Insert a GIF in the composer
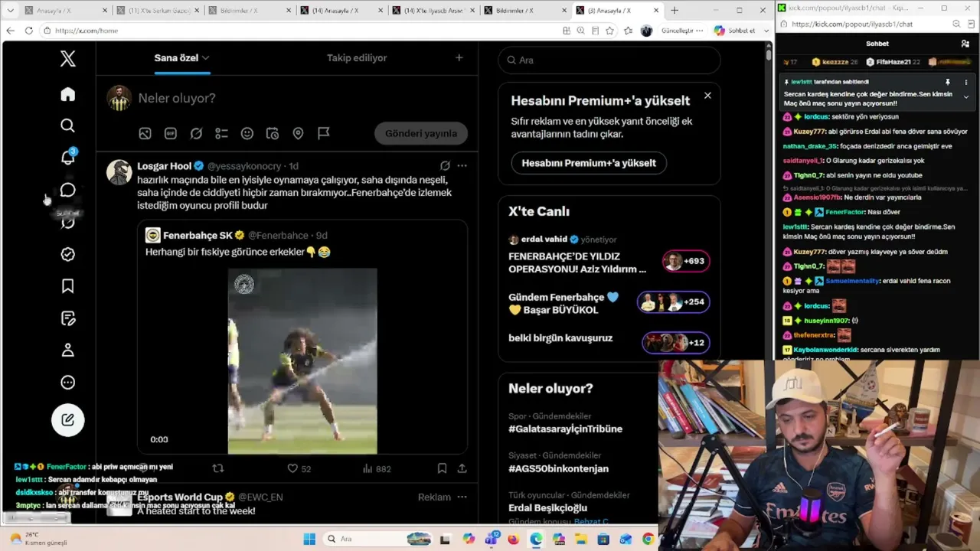 171,133
